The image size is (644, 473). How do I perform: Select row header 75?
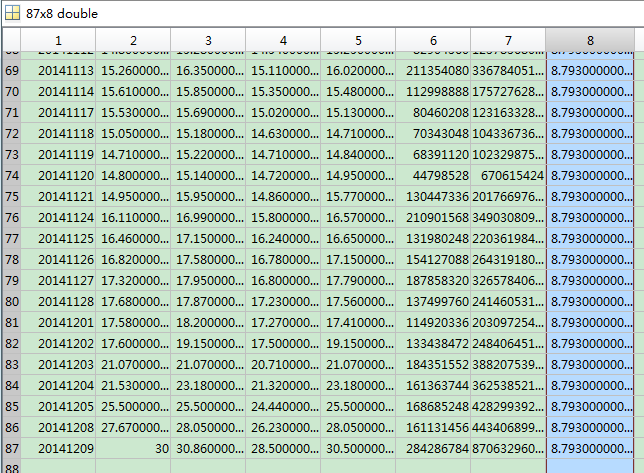(x=12, y=196)
